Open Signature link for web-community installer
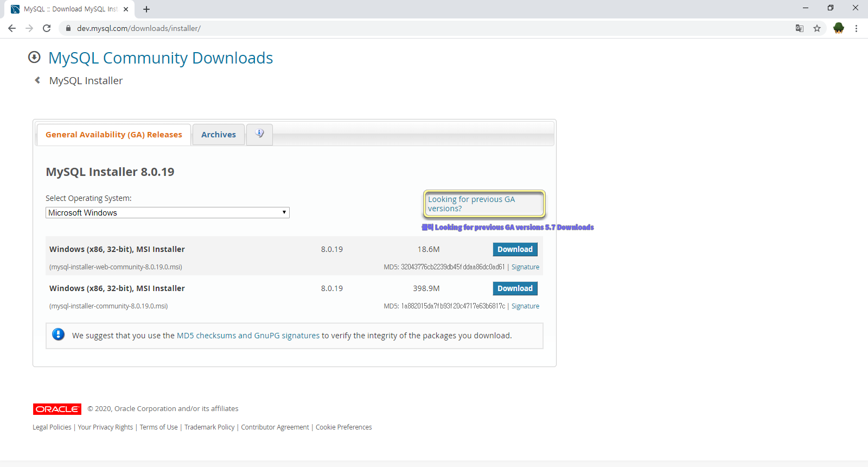868x467 pixels. pyautogui.click(x=525, y=267)
